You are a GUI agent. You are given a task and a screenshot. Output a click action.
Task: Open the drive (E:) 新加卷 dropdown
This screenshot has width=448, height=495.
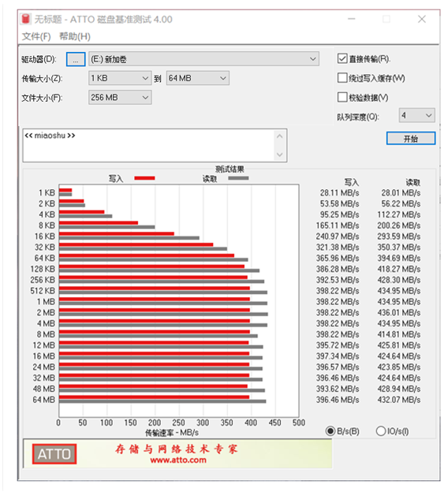click(x=203, y=59)
